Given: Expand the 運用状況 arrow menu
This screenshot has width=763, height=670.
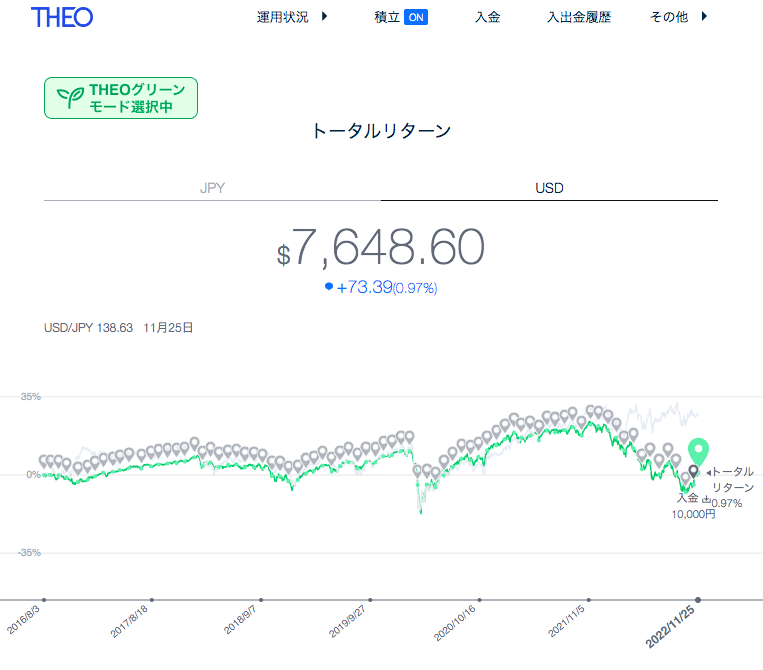Looking at the screenshot, I should click(325, 17).
